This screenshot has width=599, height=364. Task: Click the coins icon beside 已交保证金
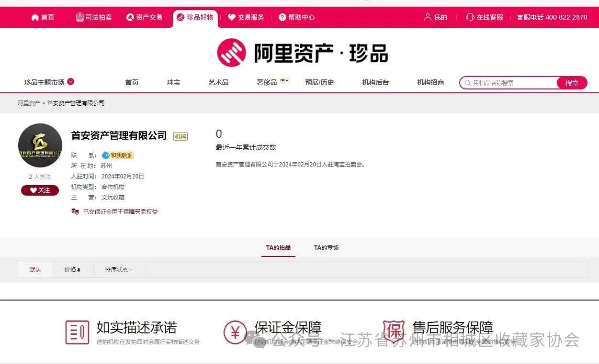(75, 211)
